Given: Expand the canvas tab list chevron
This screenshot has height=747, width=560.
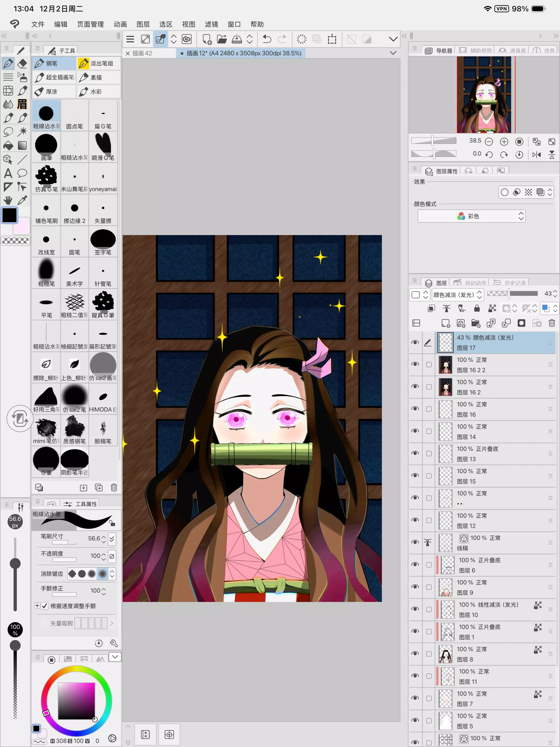Looking at the screenshot, I should (393, 53).
